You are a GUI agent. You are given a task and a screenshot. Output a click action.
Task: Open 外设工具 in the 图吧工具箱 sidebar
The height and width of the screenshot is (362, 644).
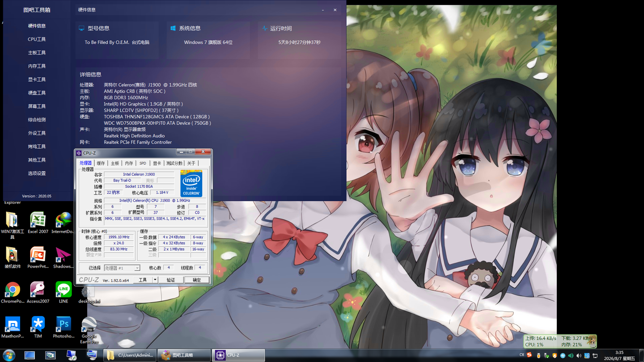(37, 133)
